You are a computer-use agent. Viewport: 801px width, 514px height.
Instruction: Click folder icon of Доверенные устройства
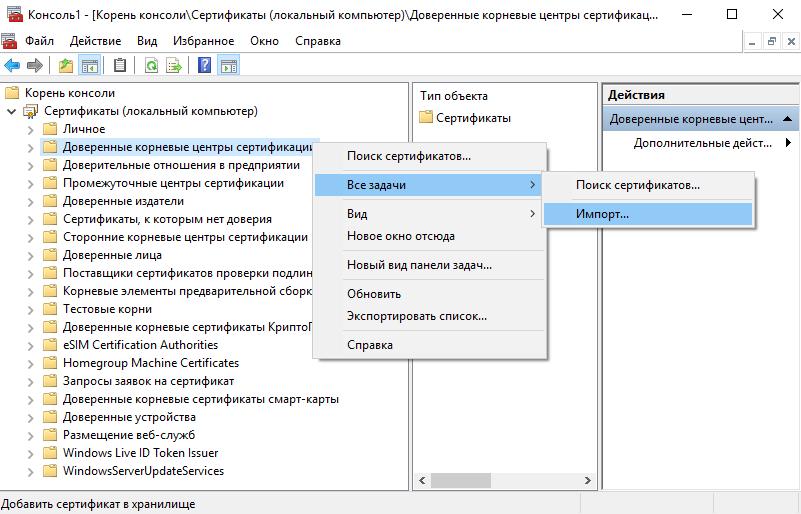point(50,417)
